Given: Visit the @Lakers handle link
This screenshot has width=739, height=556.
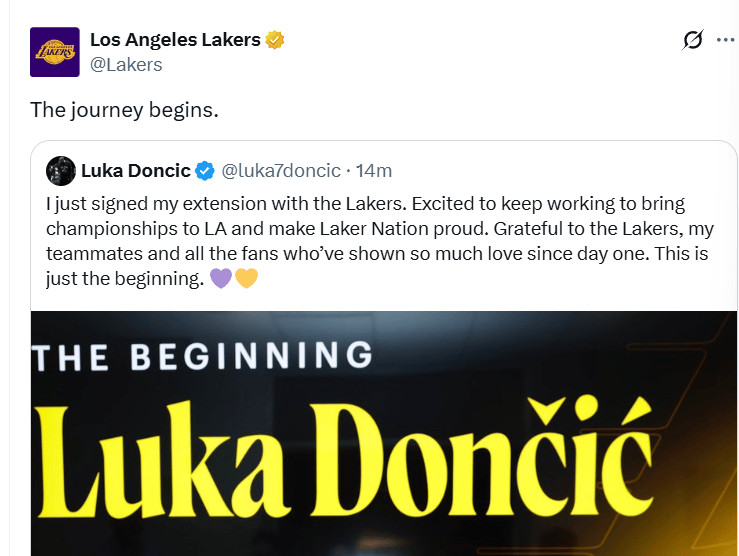Looking at the screenshot, I should click(x=126, y=65).
